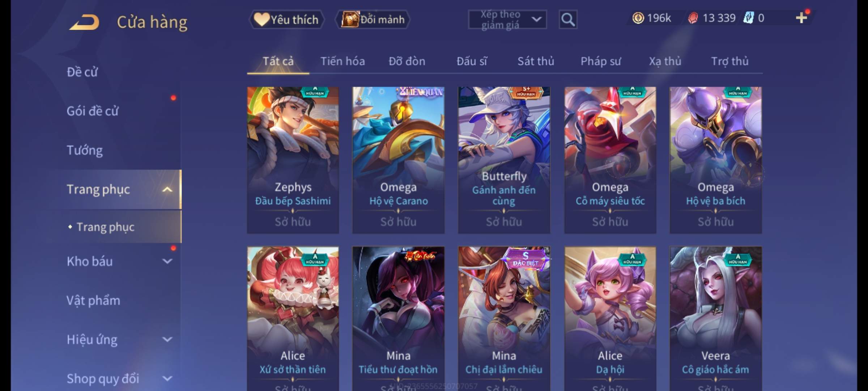The width and height of the screenshot is (868, 391).
Task: Open the search magnifier icon
Action: [568, 20]
